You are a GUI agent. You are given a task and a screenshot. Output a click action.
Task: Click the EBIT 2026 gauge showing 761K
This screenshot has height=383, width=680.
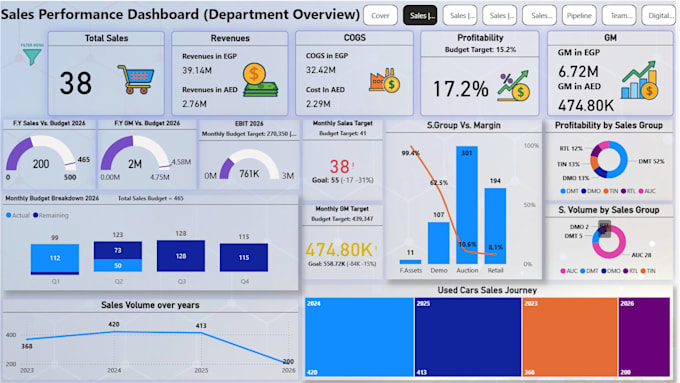[x=249, y=165]
